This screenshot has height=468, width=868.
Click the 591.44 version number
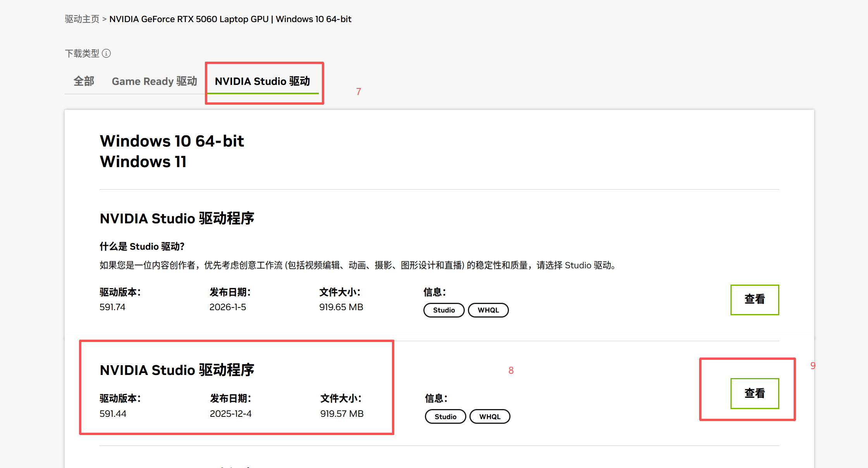pos(113,414)
